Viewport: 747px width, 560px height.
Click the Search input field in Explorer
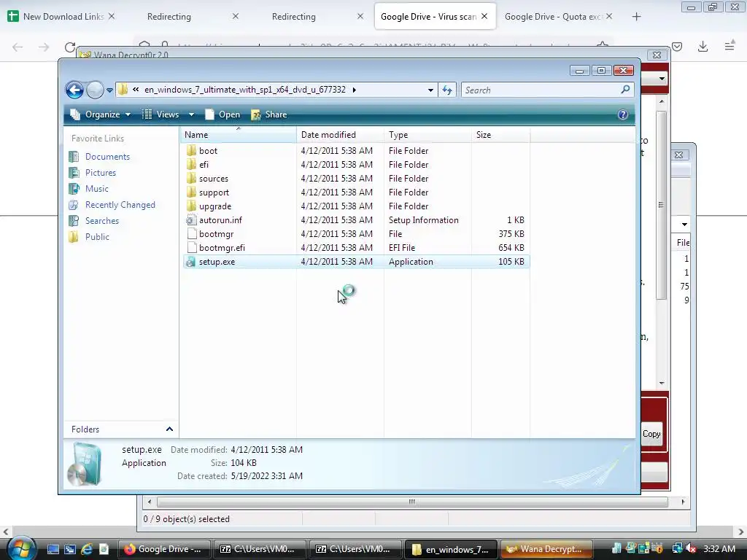coord(541,90)
